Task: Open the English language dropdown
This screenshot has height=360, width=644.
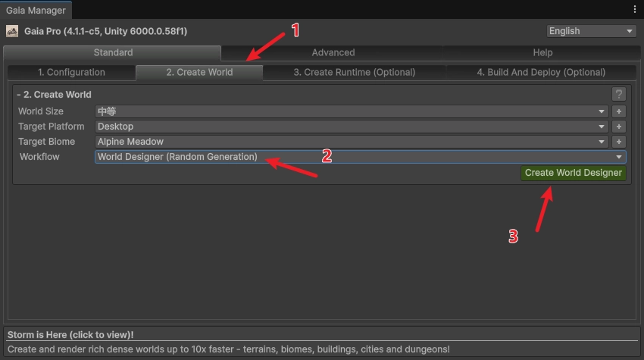Action: click(x=591, y=31)
